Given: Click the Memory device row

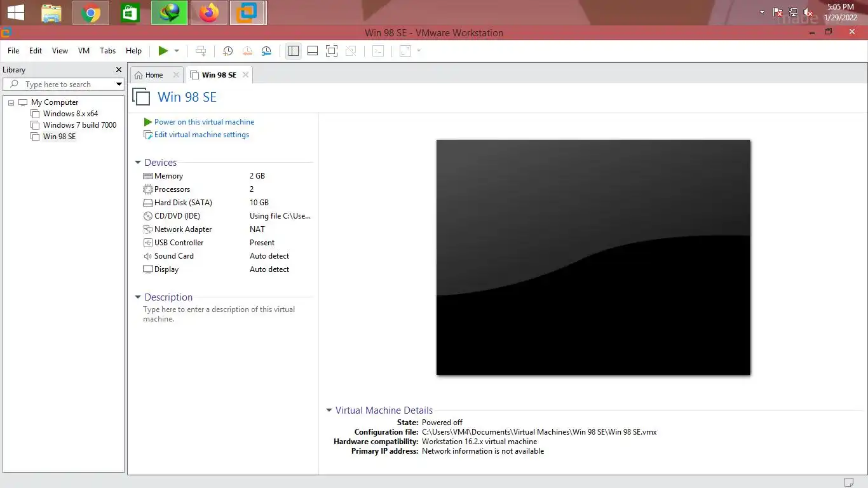Looking at the screenshot, I should pos(227,176).
